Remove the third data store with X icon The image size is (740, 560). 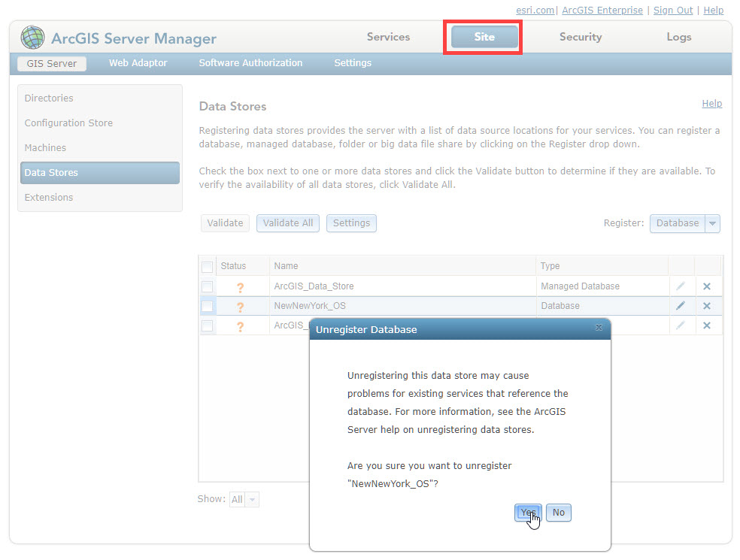pos(706,325)
